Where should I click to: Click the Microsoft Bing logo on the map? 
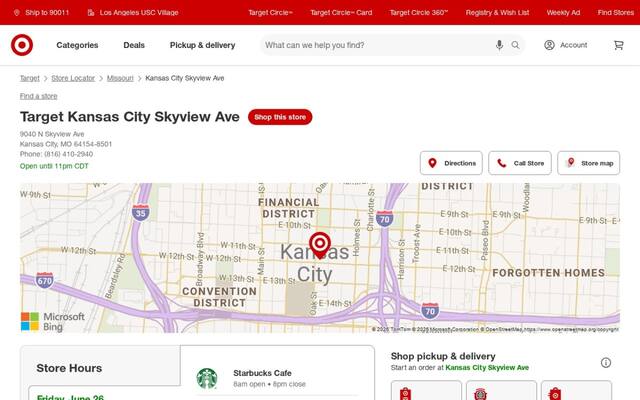[53, 322]
